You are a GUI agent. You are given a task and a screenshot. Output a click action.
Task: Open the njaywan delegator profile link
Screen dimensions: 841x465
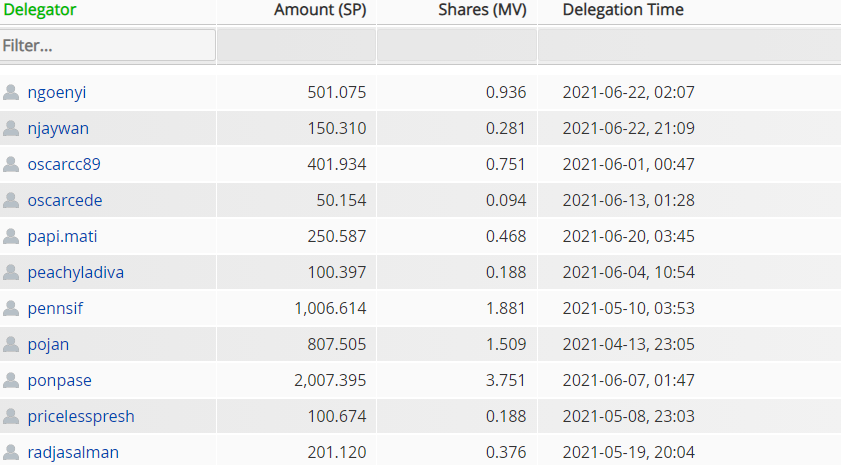tap(58, 129)
